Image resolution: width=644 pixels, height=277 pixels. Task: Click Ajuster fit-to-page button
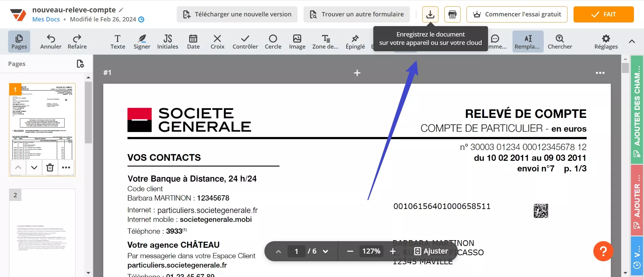[431, 251]
